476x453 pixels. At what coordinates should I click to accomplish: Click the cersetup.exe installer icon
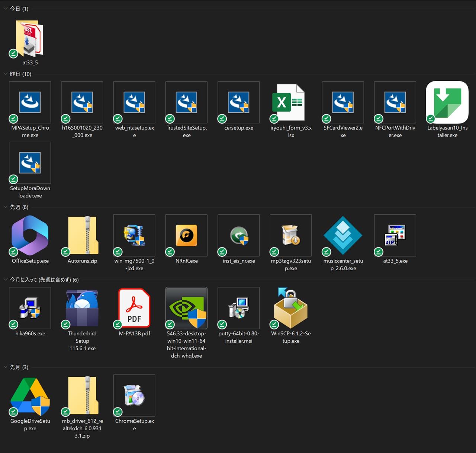(238, 102)
